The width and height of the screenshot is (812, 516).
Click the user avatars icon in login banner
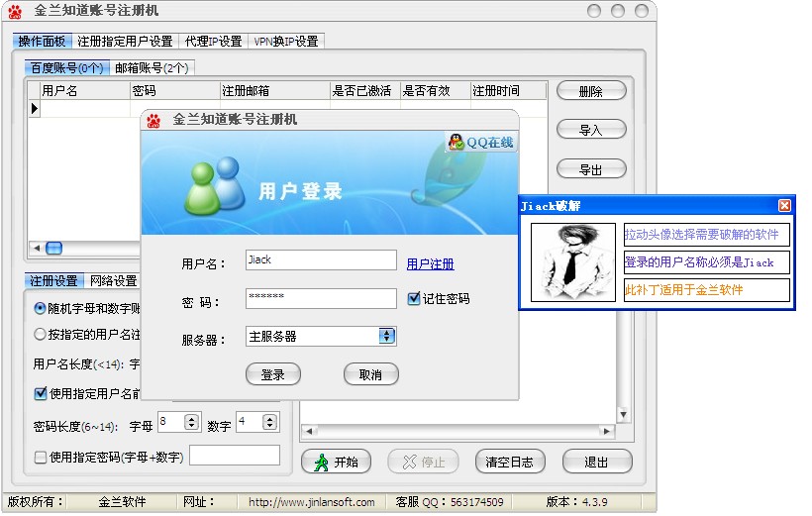point(215,186)
